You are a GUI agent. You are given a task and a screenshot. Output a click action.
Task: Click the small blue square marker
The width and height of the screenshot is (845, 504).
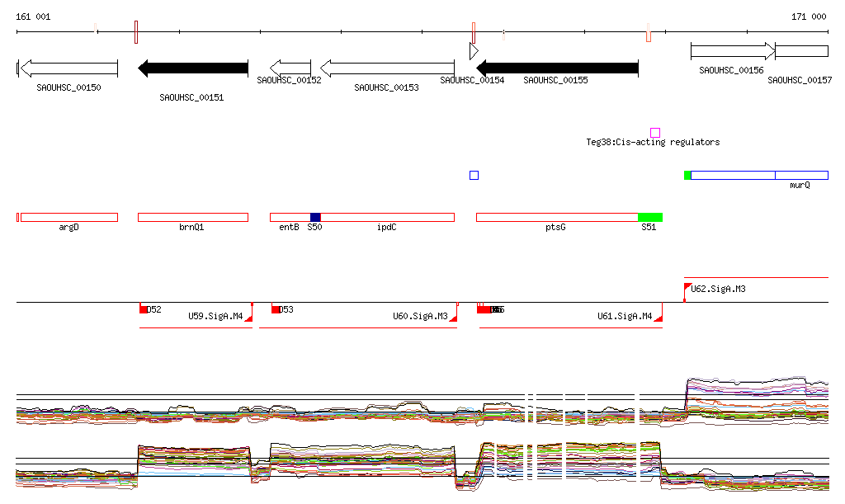[474, 175]
